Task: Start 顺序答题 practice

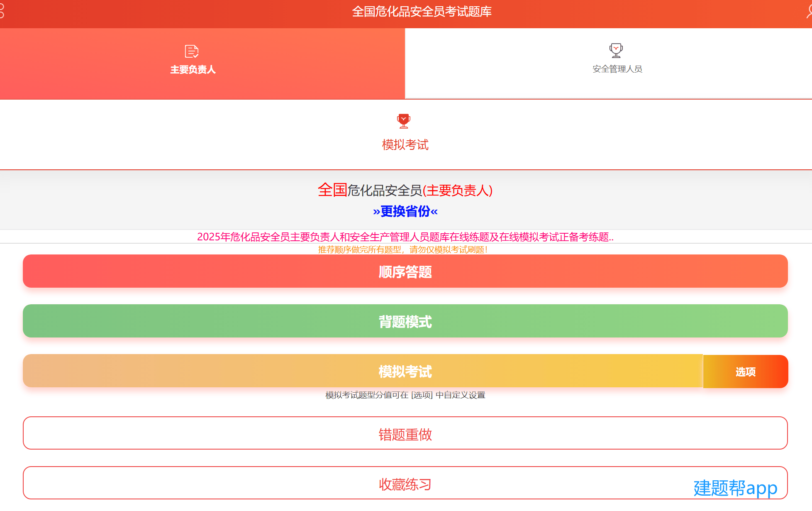Action: 405,271
